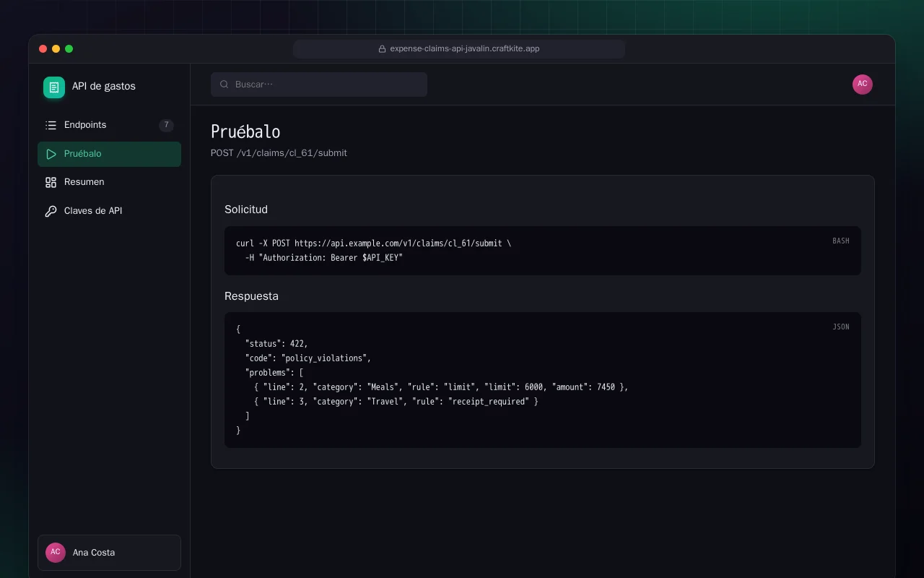Click the Travel receipt_required problem line
The width and height of the screenshot is (924, 578).
click(396, 402)
